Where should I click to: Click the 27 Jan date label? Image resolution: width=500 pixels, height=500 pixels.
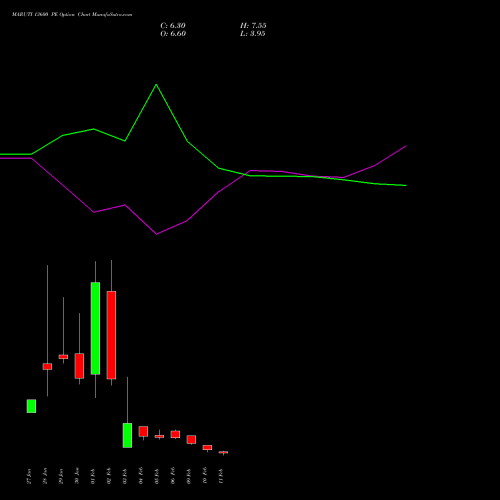pyautogui.click(x=29, y=476)
